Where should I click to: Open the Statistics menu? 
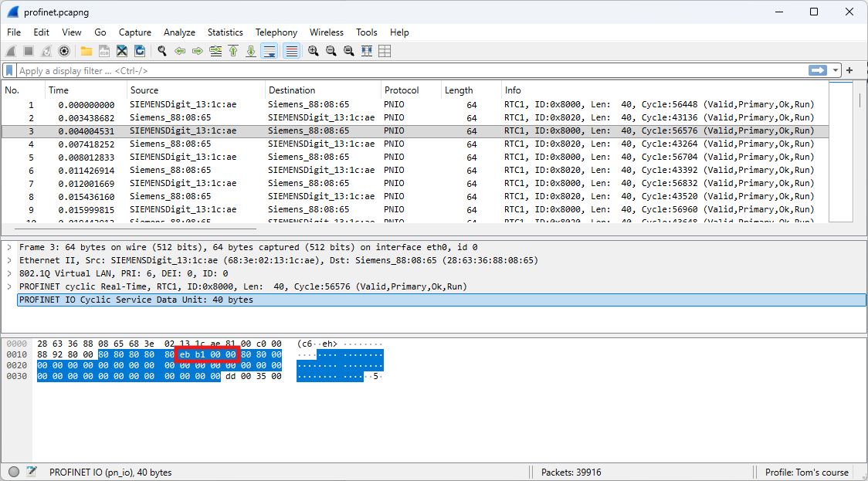click(225, 32)
